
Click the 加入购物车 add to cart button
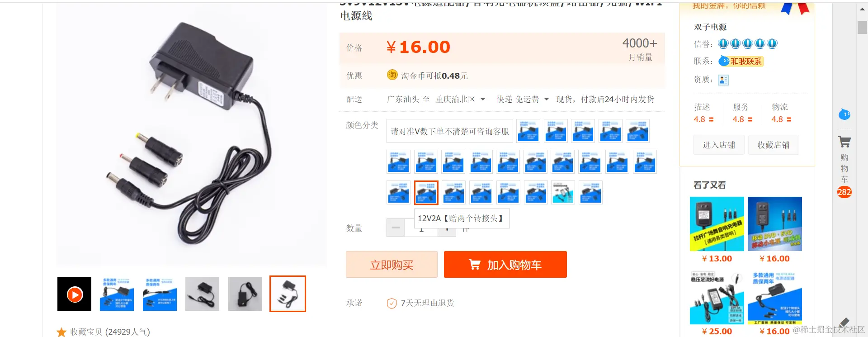tap(505, 265)
